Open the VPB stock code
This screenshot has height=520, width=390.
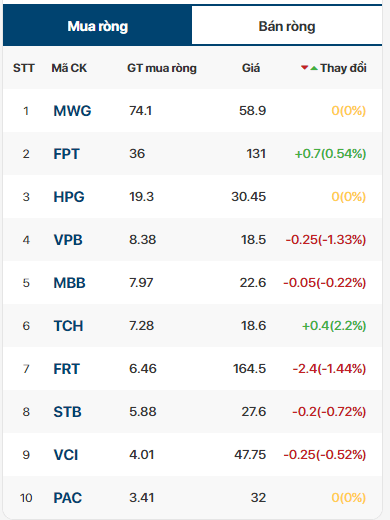point(68,240)
